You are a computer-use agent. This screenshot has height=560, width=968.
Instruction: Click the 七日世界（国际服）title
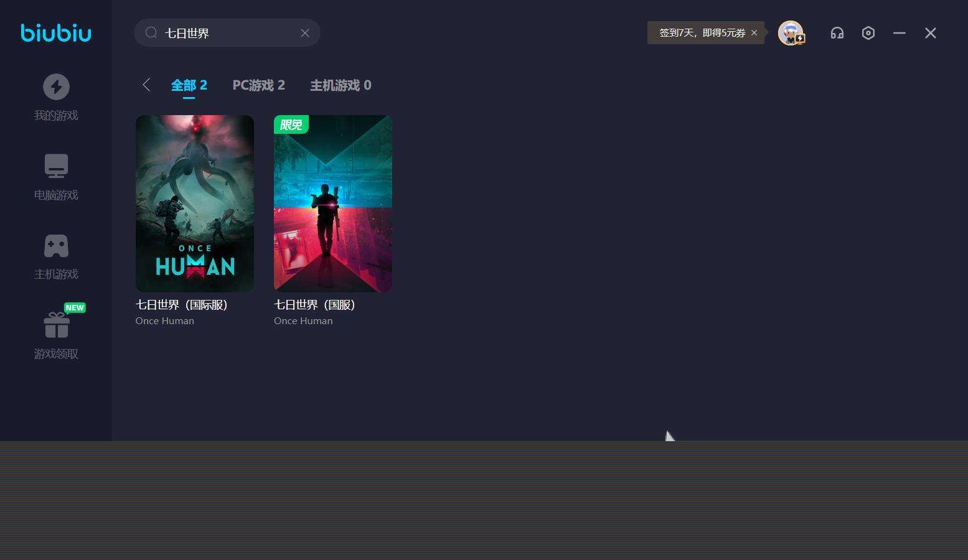pos(184,305)
